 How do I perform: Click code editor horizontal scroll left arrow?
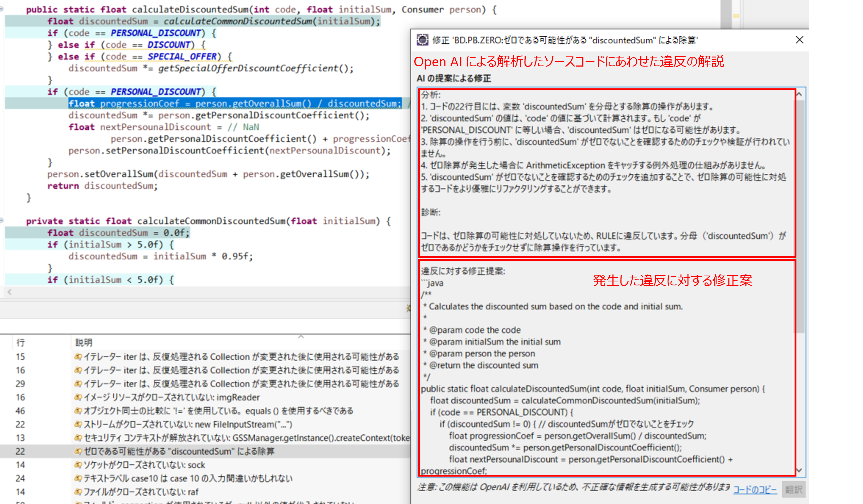click(x=10, y=292)
